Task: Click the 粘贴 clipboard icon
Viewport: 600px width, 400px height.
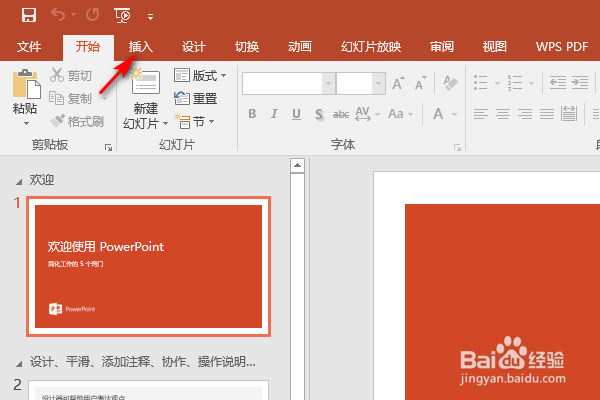Action: point(26,84)
